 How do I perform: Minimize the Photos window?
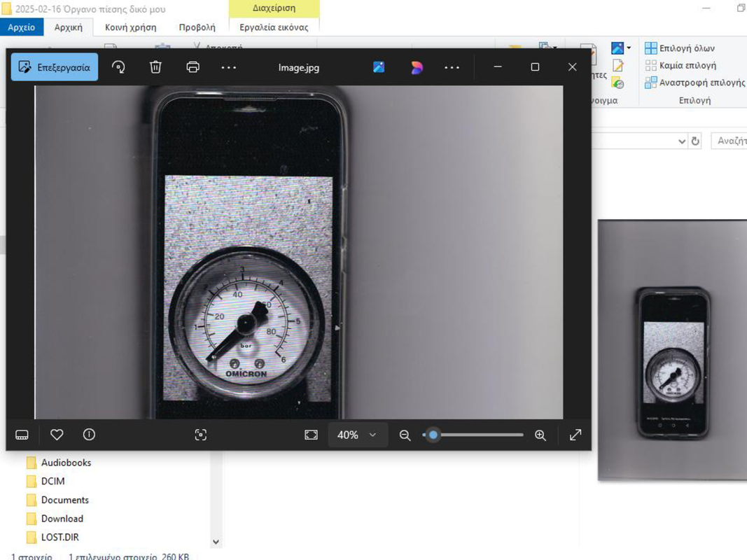[x=497, y=67]
